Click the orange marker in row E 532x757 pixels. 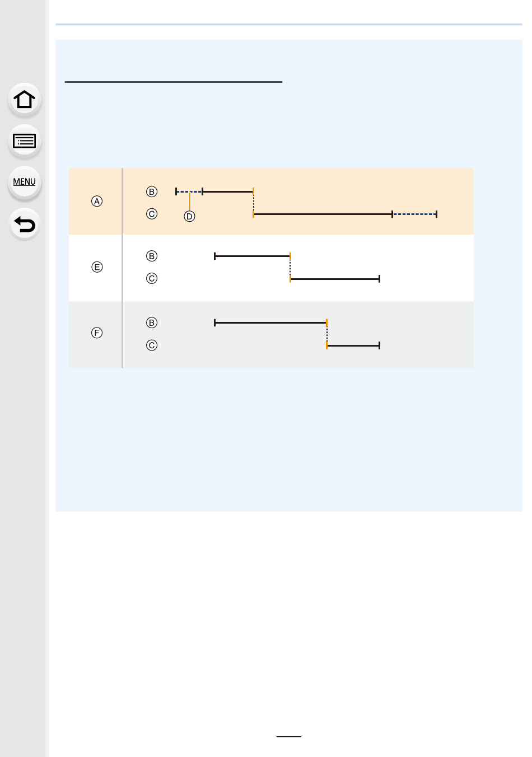pyautogui.click(x=290, y=267)
